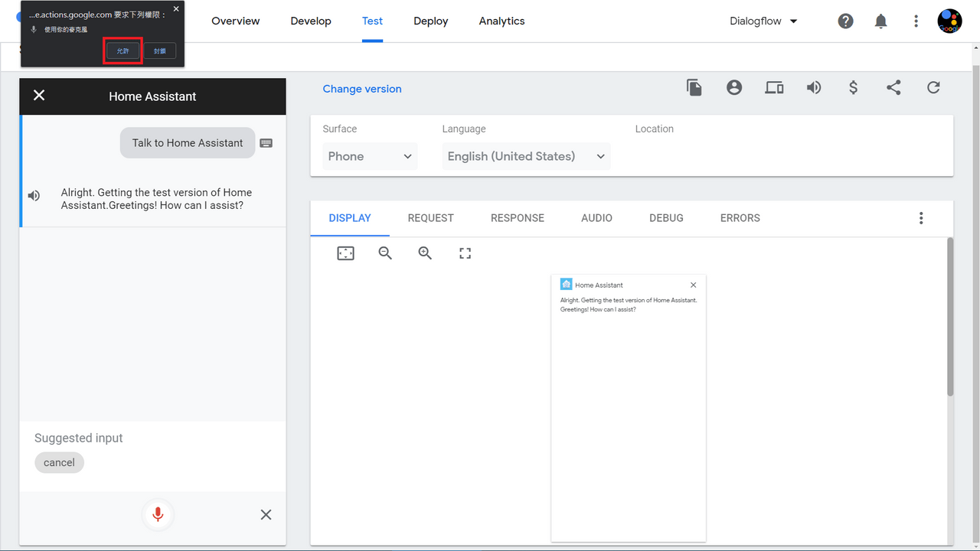Dismiss the microphone permission popup
Viewport: 980px width, 551px height.
click(x=176, y=9)
